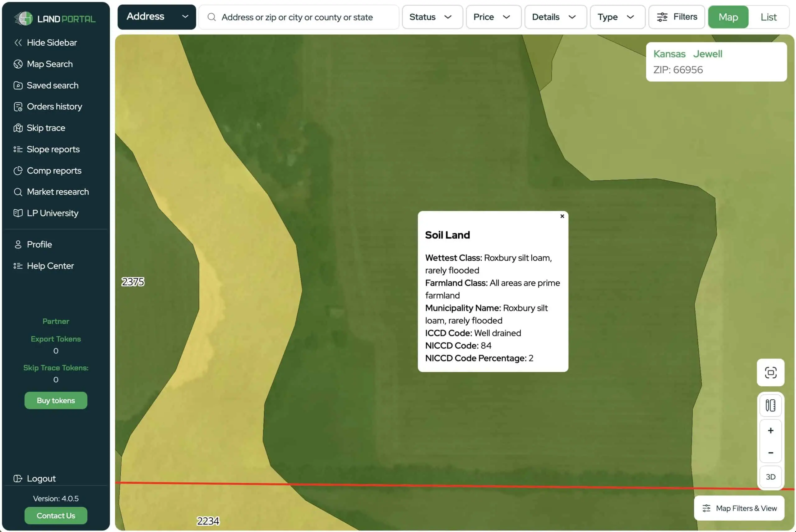Viewport: 796px width, 532px height.
Task: Click the Buy tokens button
Action: 56,400
